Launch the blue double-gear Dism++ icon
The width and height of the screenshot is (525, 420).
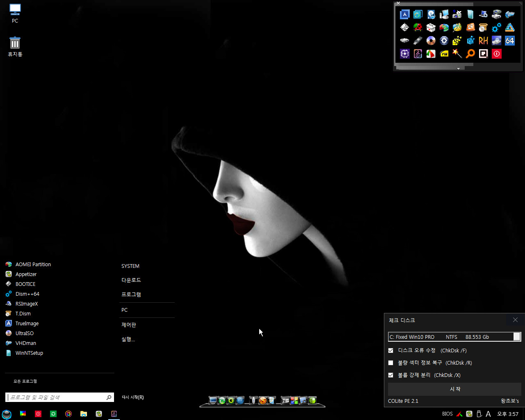(x=496, y=27)
